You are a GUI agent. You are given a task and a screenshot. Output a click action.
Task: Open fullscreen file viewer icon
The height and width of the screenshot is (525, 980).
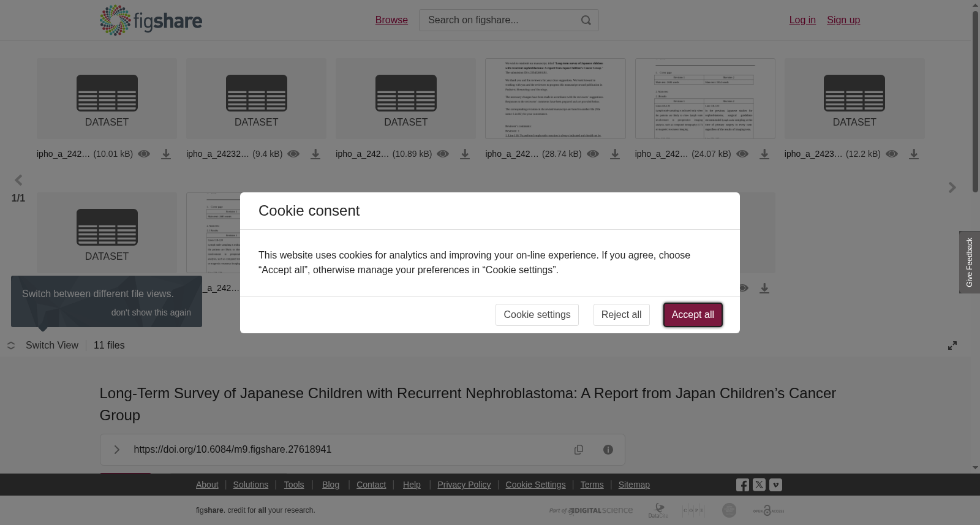952,346
